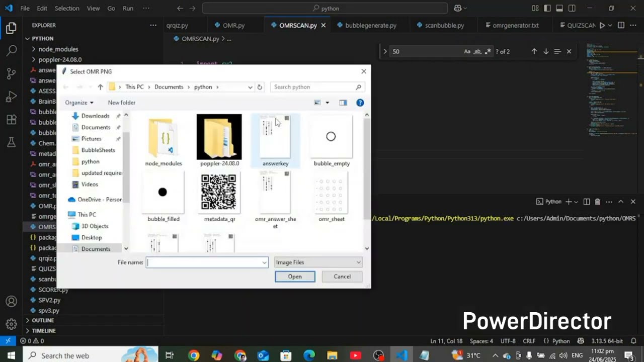
Task: Open the Selection menu
Action: pyautogui.click(x=67, y=9)
